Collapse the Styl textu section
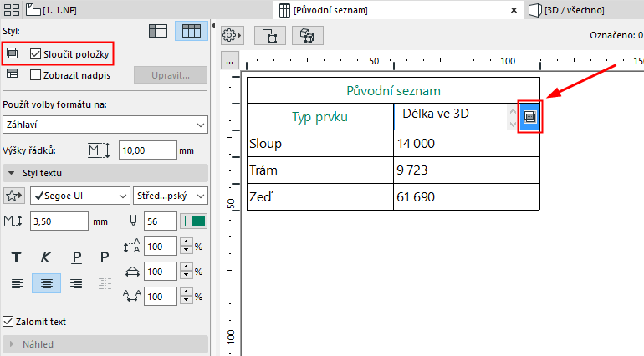 pos(12,173)
